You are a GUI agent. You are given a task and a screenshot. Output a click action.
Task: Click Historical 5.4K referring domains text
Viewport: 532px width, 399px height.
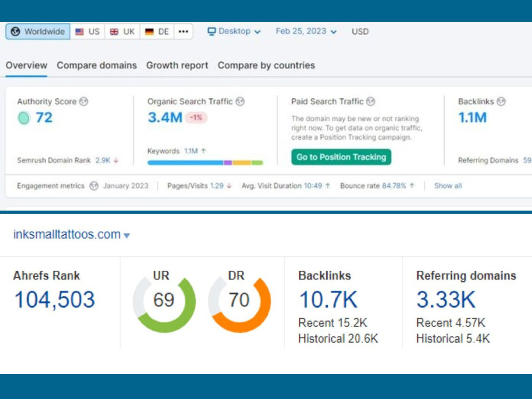coord(453,338)
